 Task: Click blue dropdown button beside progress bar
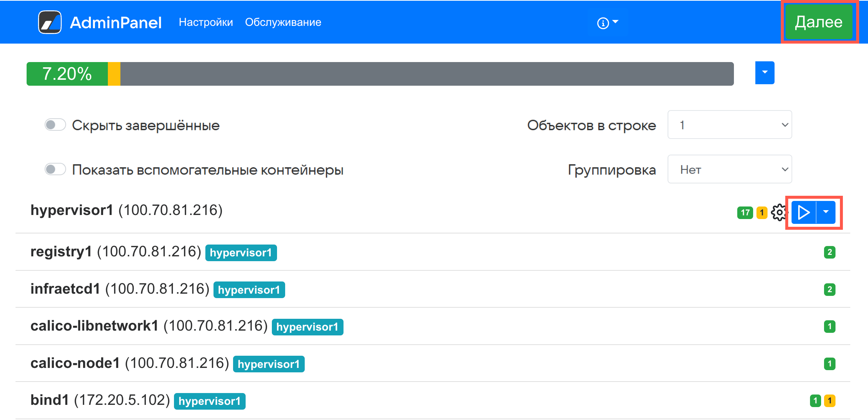point(765,73)
